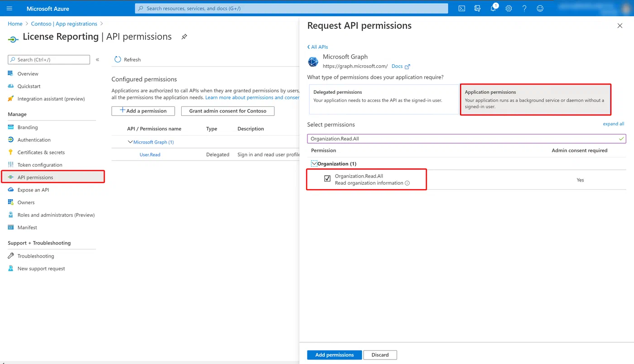
Task: Select Application permissions tile
Action: [535, 99]
